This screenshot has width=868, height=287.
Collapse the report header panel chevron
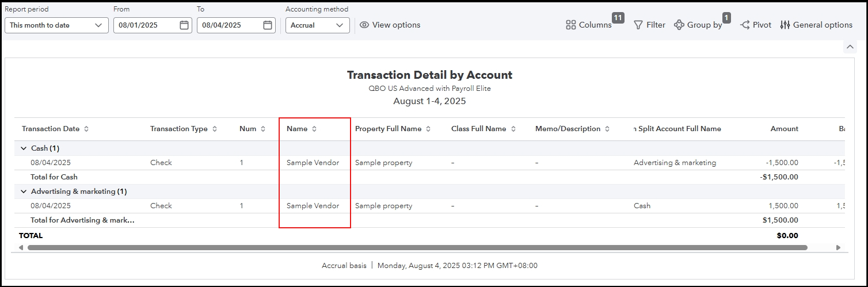click(x=850, y=47)
